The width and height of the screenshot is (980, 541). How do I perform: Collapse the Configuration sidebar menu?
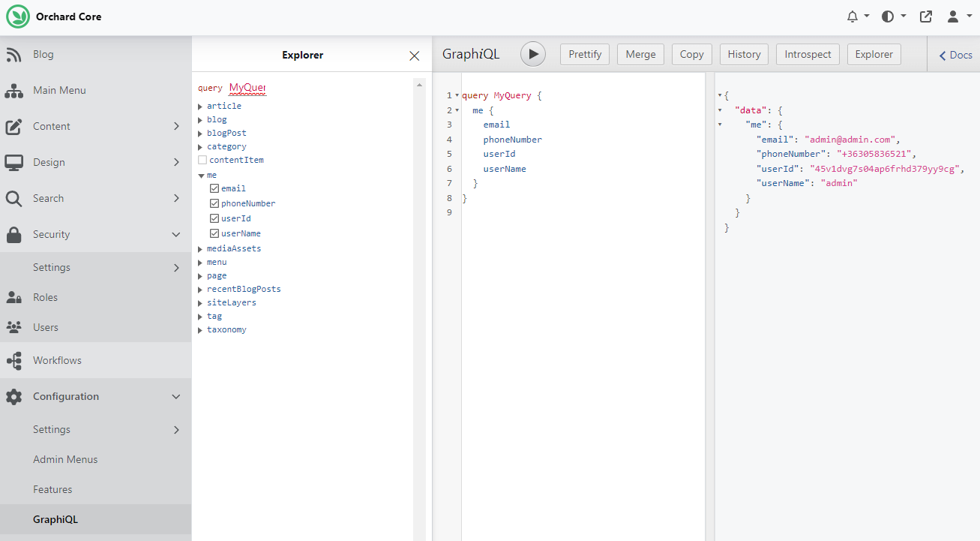coord(96,397)
